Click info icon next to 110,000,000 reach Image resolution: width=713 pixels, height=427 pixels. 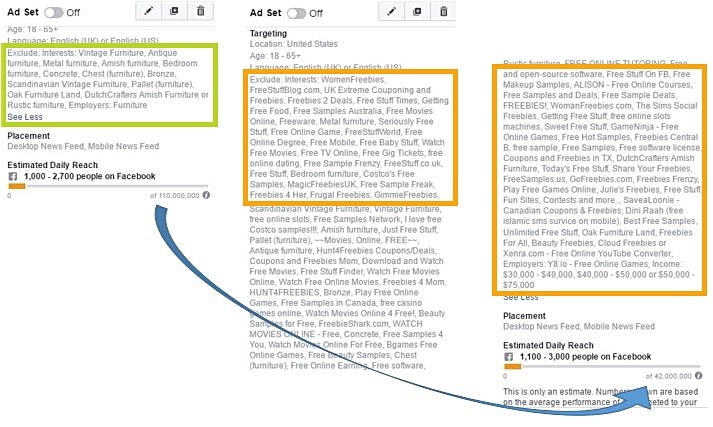tap(206, 195)
